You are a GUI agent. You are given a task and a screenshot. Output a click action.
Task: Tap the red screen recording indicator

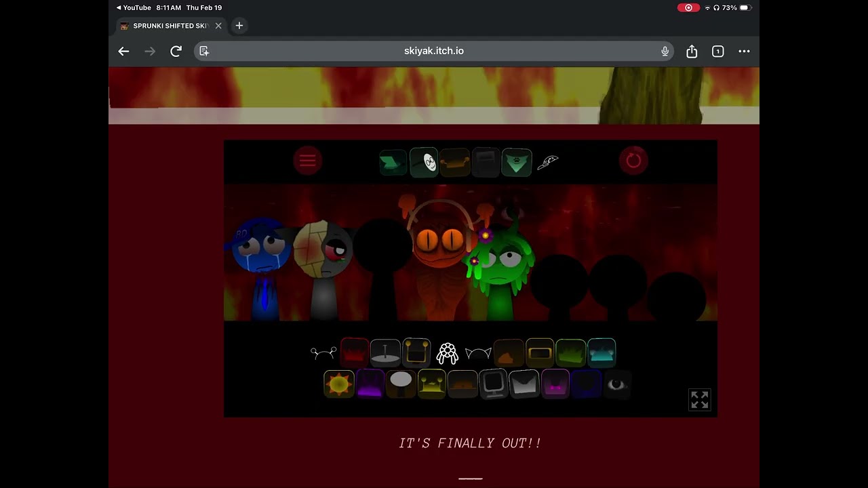coord(688,7)
